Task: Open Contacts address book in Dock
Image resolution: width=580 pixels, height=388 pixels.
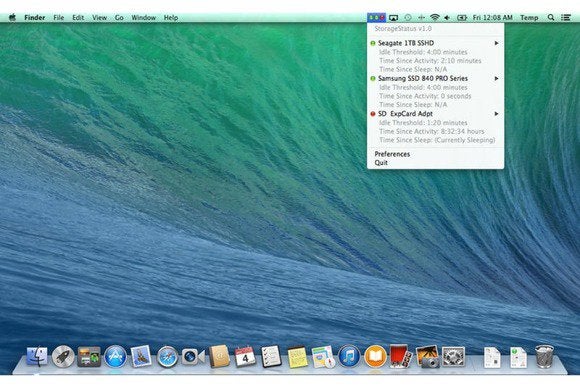Action: click(x=219, y=357)
